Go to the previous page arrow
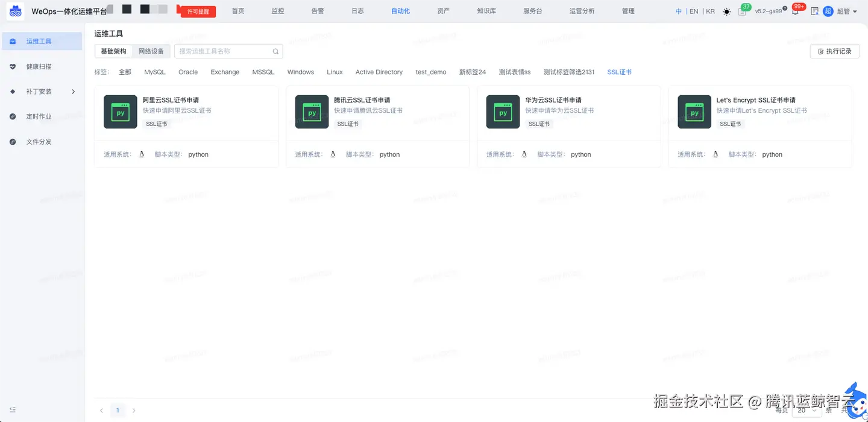868x422 pixels. pyautogui.click(x=101, y=411)
